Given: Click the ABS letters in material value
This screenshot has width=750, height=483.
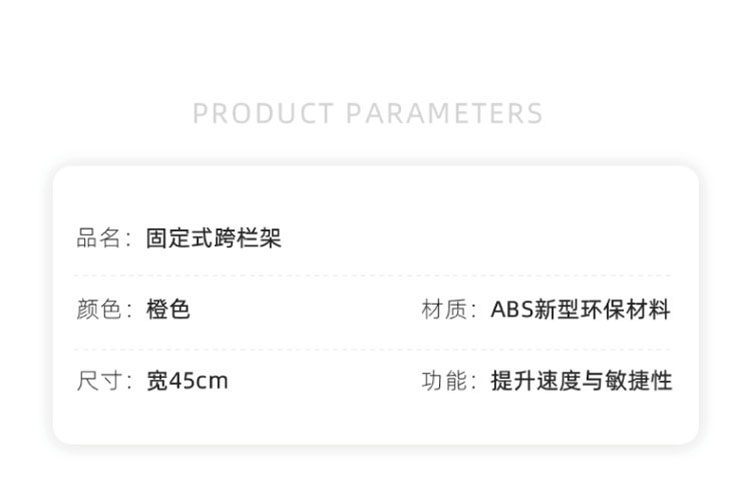Looking at the screenshot, I should tap(512, 309).
